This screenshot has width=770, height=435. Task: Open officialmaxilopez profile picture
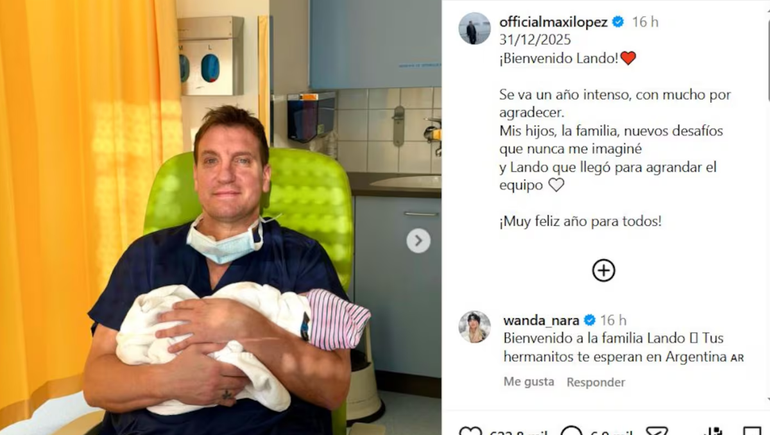point(474,28)
